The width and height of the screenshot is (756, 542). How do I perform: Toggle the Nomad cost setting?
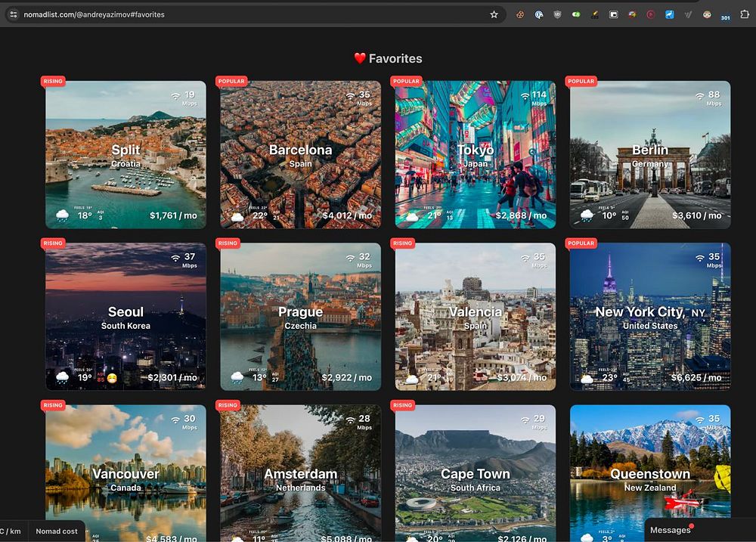point(57,531)
